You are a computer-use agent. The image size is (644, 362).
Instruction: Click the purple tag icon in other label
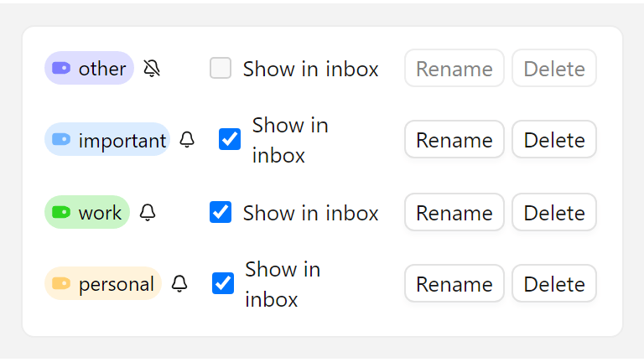coord(61,69)
